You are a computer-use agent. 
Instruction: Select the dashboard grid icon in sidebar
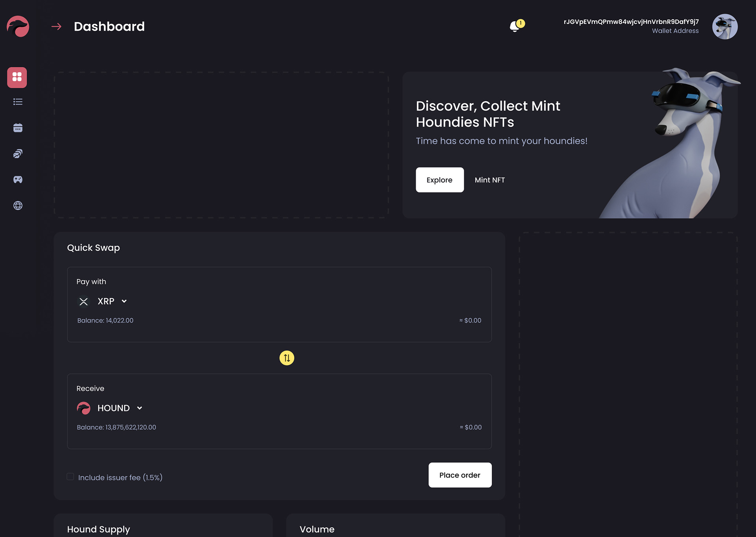pos(17,77)
